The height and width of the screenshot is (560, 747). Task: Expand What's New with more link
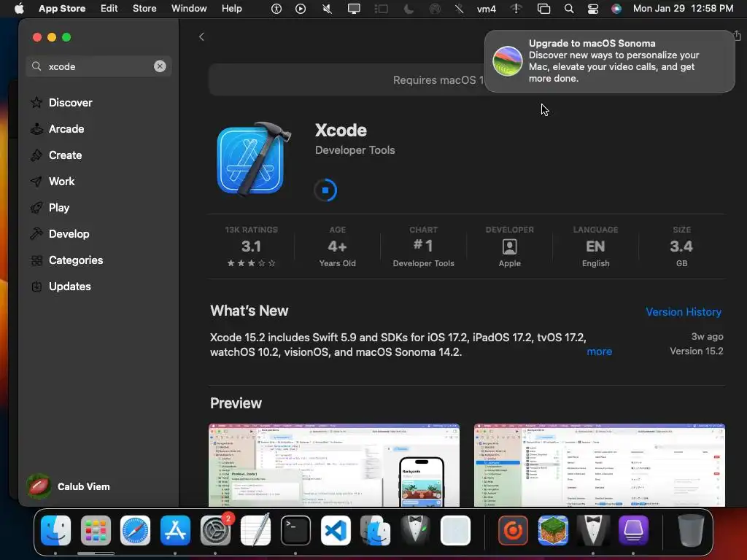click(600, 351)
